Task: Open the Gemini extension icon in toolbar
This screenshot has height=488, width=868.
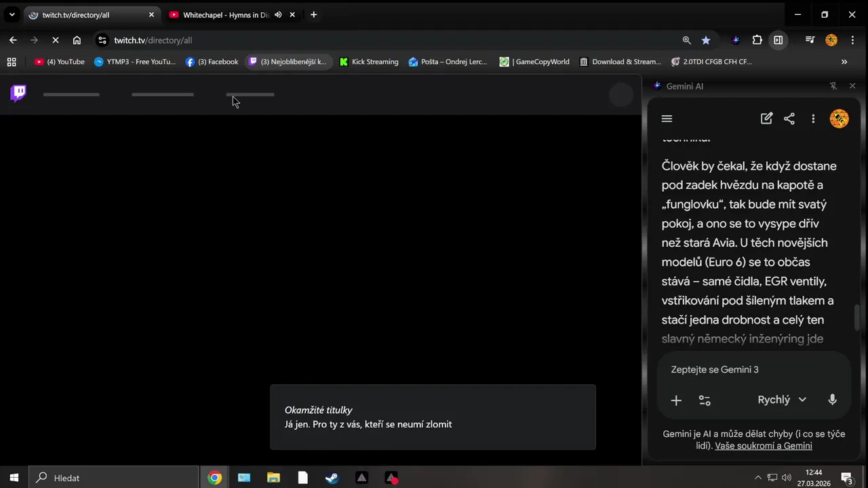Action: click(736, 40)
